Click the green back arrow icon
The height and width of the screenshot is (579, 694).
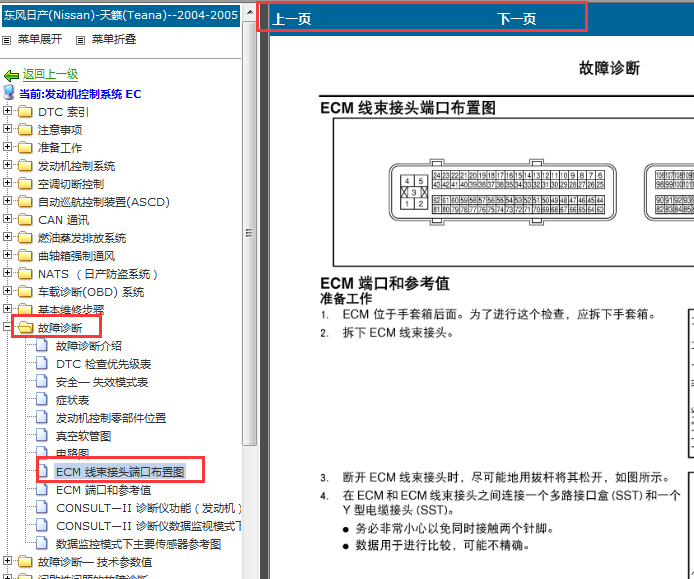pyautogui.click(x=11, y=75)
